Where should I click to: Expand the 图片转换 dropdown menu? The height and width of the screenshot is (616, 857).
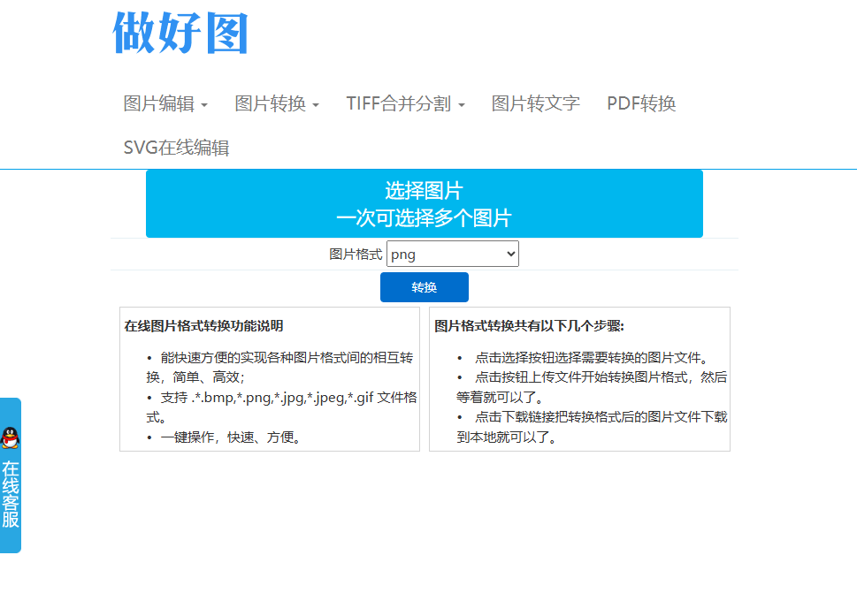[271, 103]
